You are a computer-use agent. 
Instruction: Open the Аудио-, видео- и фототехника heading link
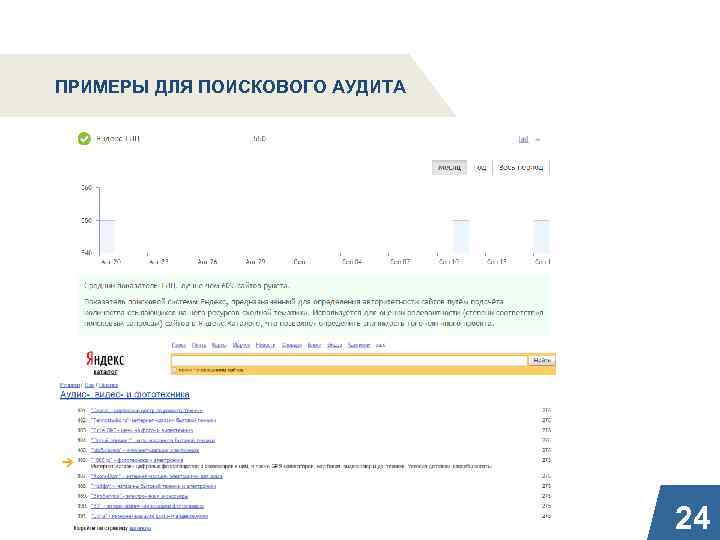tap(124, 394)
